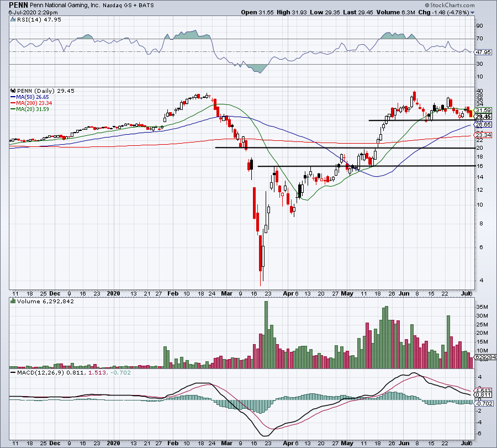Click the Volume 6,292,842 panel label
This screenshot has width=497, height=448.
point(45,301)
